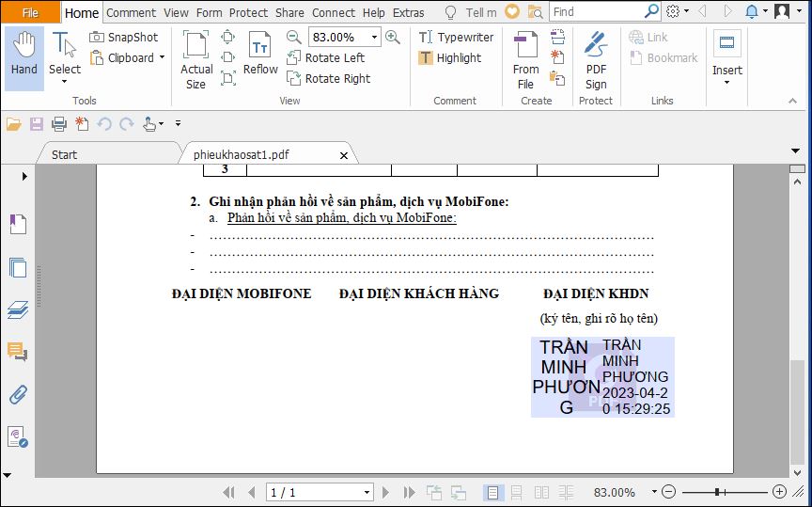Click the status bar zoom slider handle
The height and width of the screenshot is (507, 812).
pyautogui.click(x=718, y=491)
